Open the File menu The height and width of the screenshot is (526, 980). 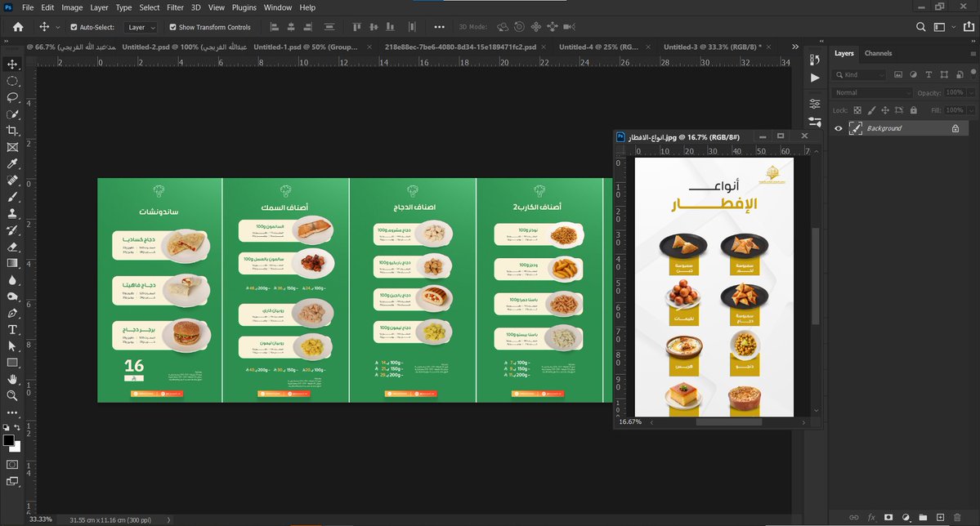(x=28, y=7)
